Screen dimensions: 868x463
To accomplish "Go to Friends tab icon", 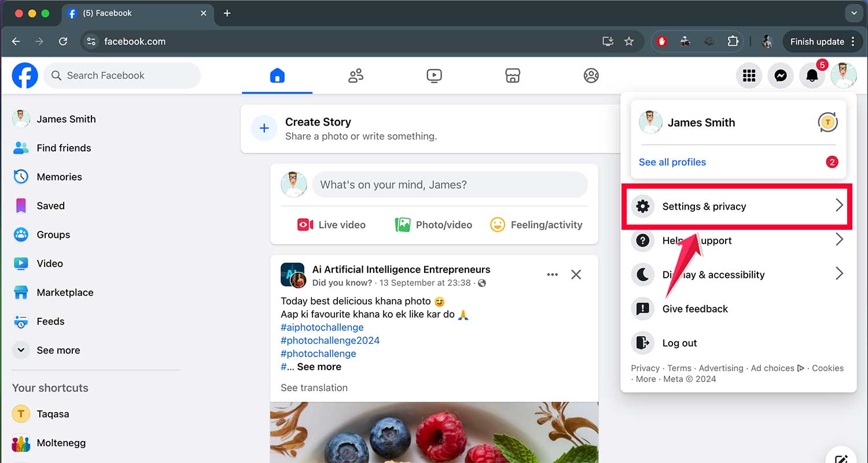I will click(355, 76).
